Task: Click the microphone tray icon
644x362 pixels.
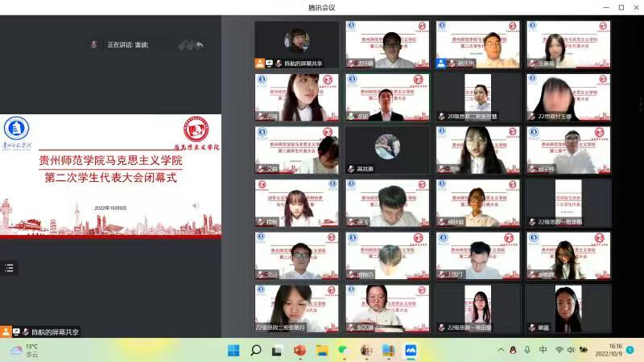Action: coord(527,350)
